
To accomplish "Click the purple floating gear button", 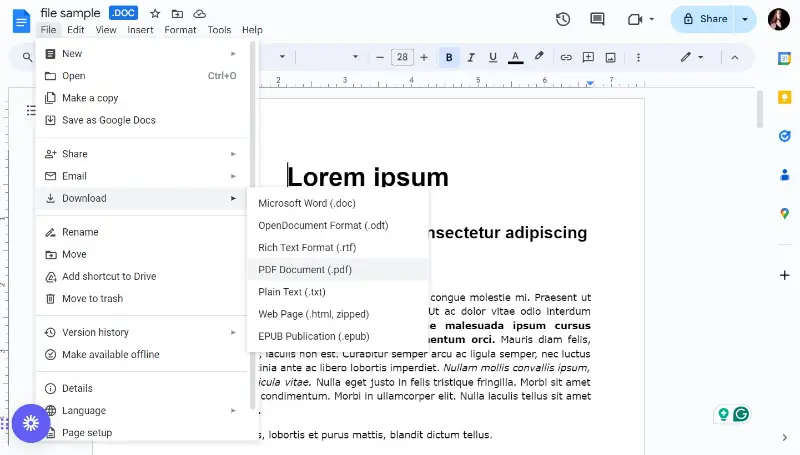I will point(31,423).
